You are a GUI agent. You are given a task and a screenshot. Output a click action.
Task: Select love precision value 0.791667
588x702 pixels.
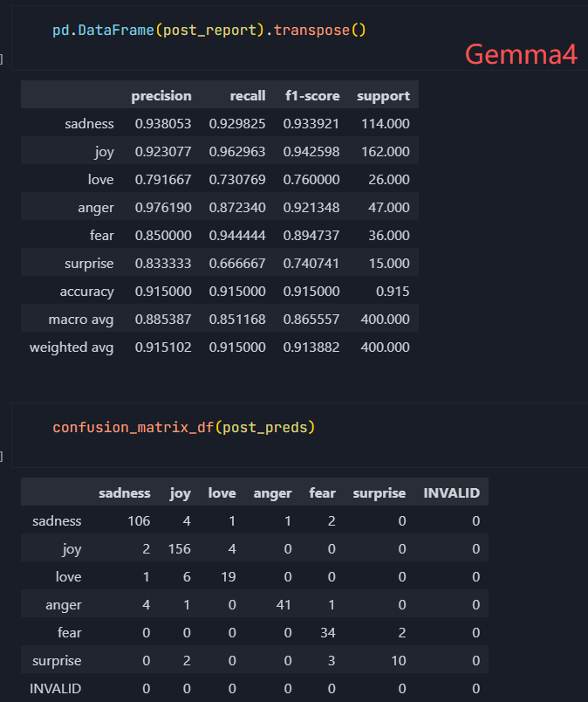click(163, 180)
